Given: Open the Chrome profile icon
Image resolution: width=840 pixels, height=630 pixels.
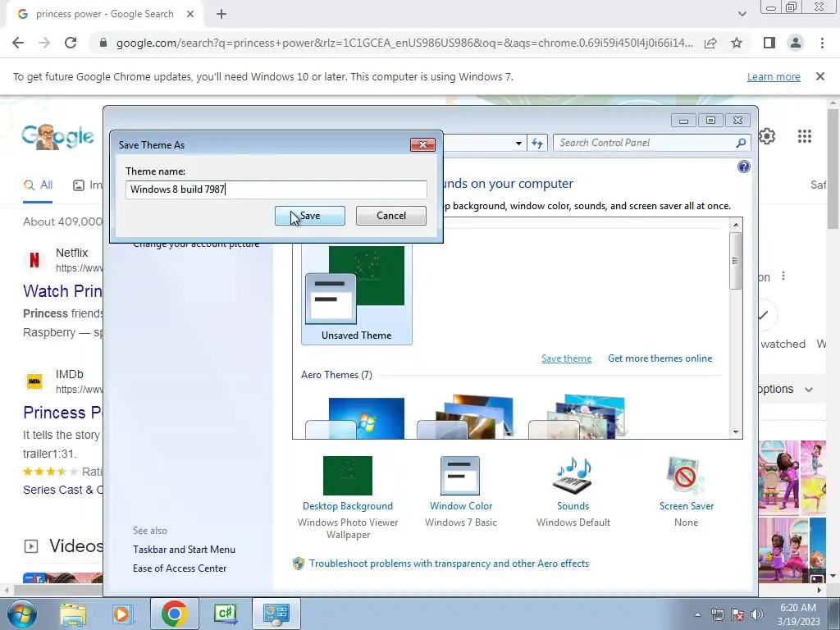Looking at the screenshot, I should coord(796,43).
